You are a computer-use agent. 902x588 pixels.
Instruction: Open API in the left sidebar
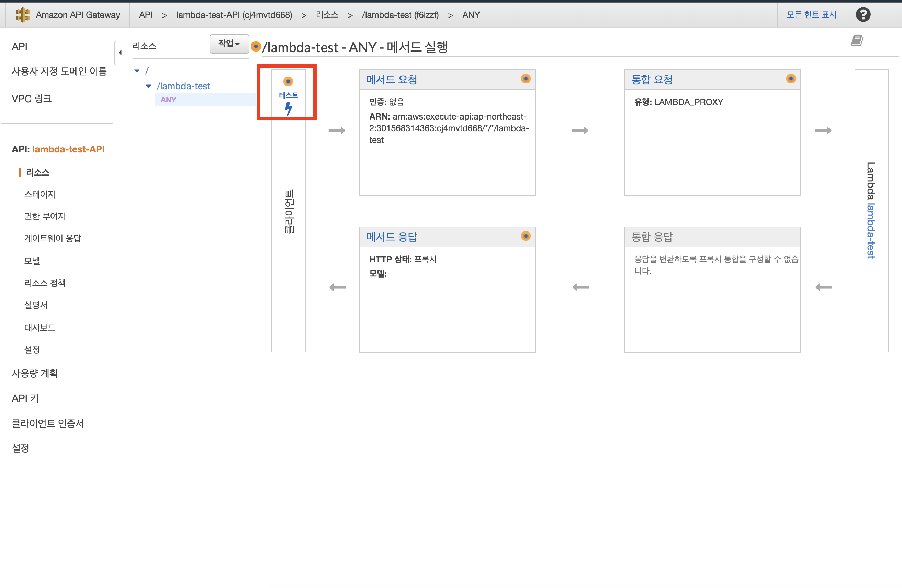pos(20,47)
